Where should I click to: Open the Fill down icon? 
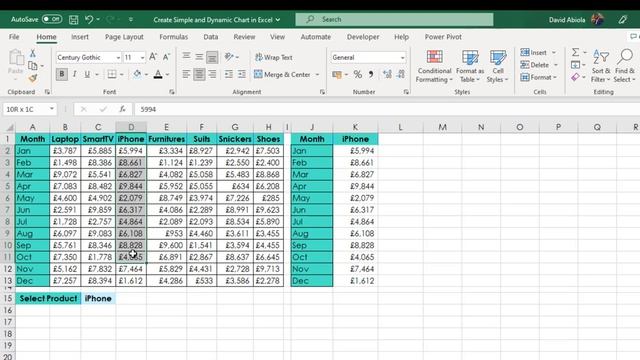576,65
